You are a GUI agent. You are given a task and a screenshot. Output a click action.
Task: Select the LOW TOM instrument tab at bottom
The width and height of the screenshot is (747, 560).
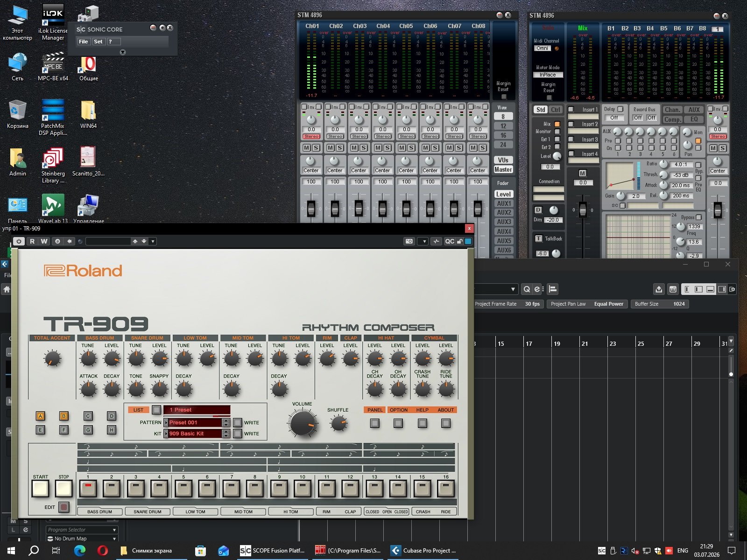pos(195,511)
